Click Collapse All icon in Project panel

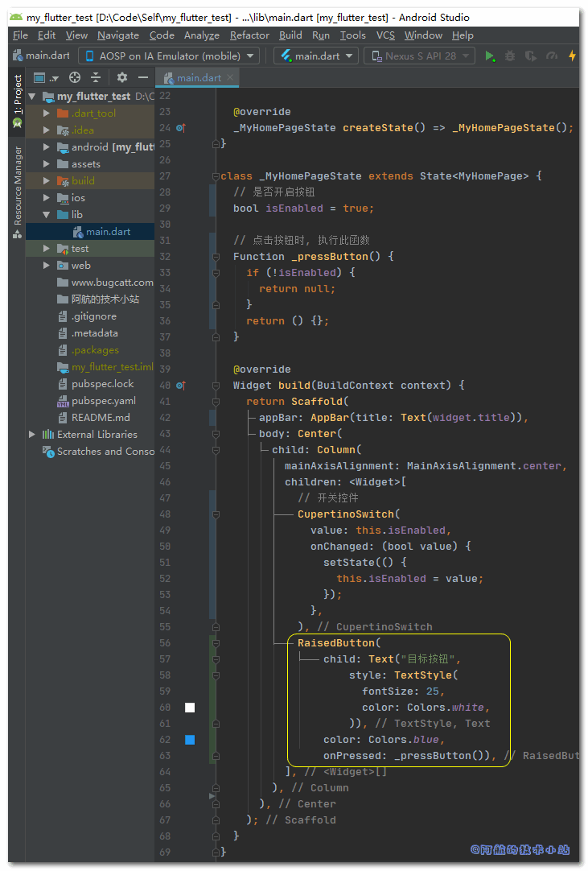[x=96, y=77]
